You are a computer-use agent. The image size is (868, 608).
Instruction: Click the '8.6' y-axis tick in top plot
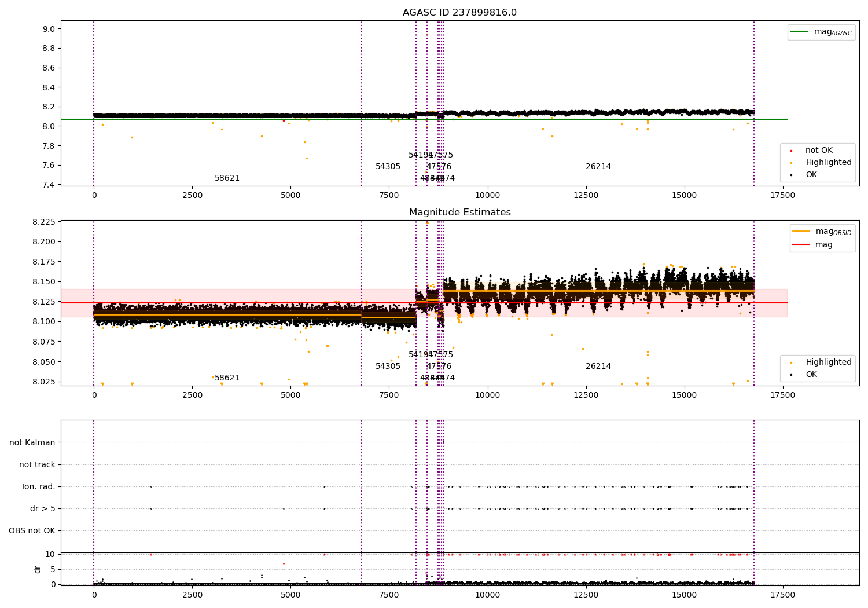[49, 68]
